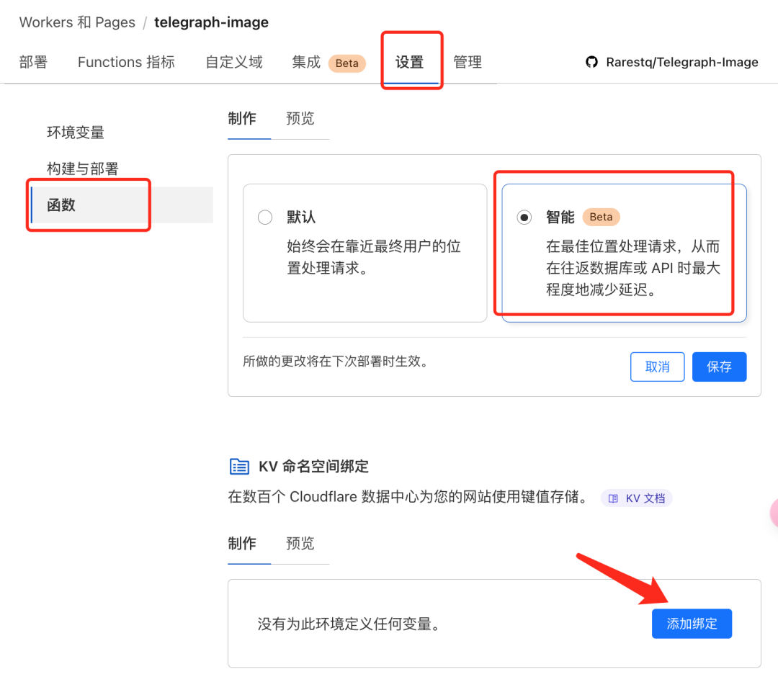Viewport: 778px width, 700px height.
Task: Go to the 自定义域 tab
Action: (233, 62)
